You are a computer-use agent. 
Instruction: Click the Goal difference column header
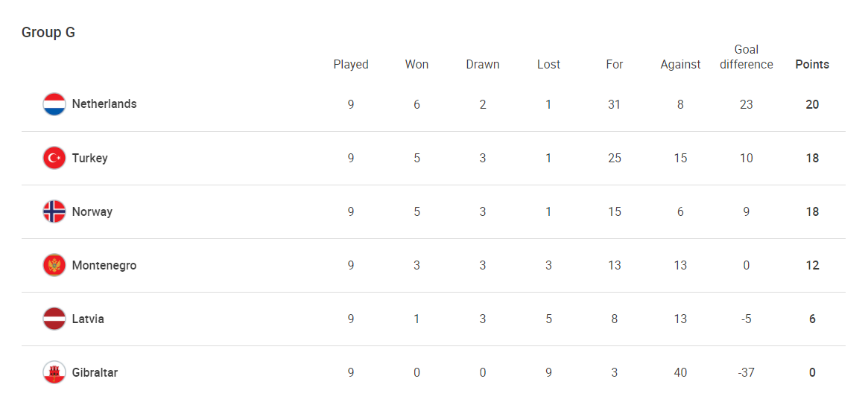tap(746, 57)
